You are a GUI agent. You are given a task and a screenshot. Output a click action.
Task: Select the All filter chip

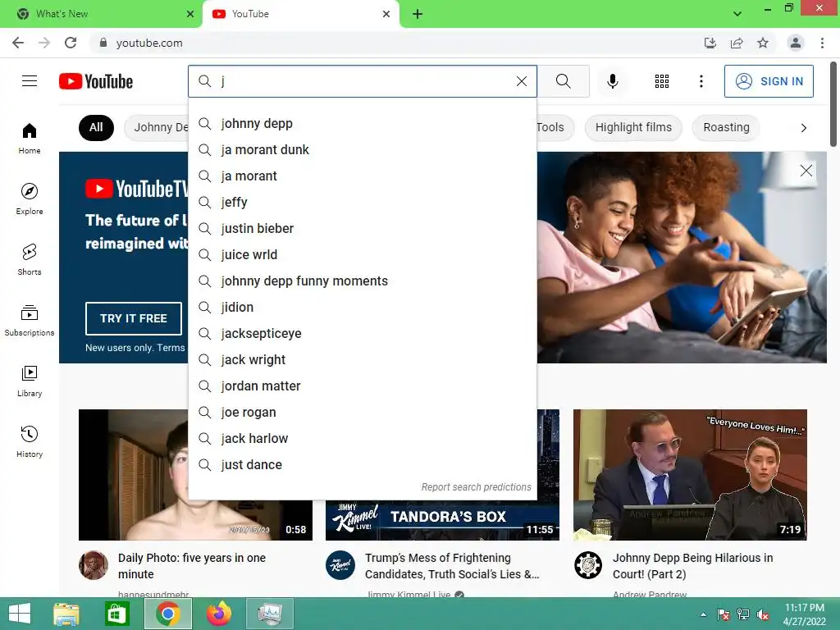coord(96,127)
